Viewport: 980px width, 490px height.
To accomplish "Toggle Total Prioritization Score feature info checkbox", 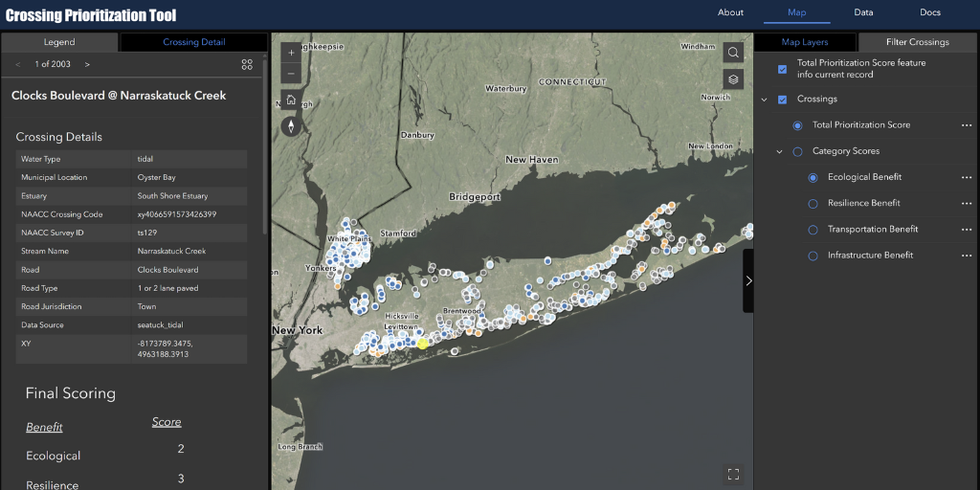I will (x=782, y=69).
